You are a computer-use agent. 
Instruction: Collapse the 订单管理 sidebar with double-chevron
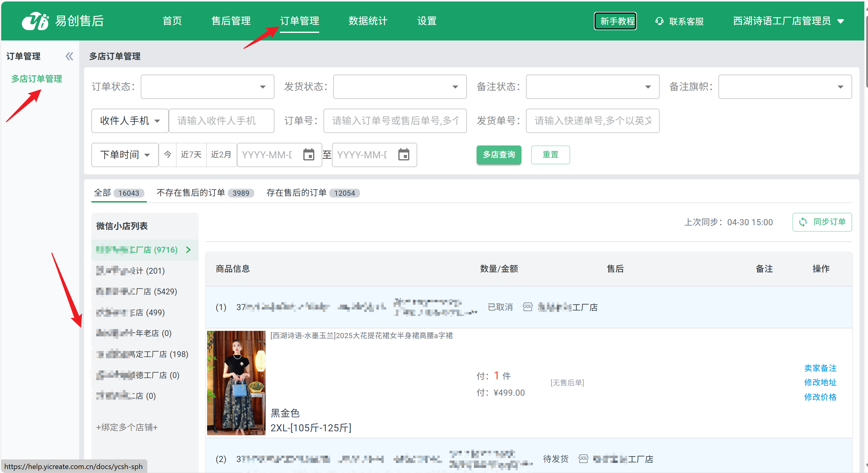69,56
